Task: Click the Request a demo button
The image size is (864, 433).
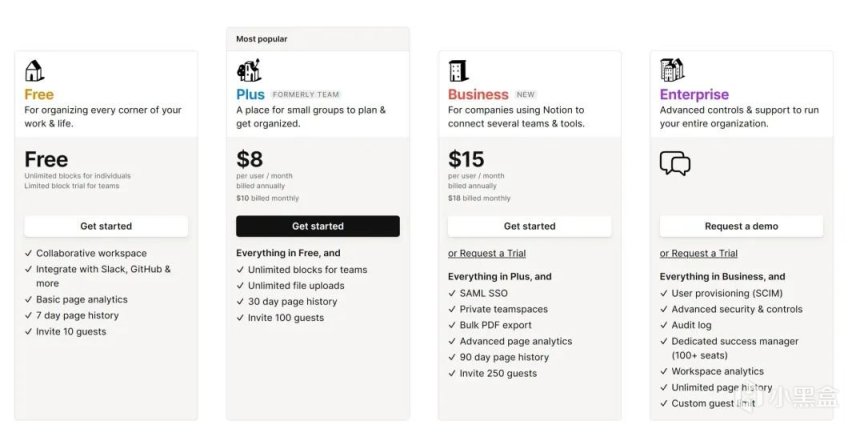Action: tap(742, 226)
